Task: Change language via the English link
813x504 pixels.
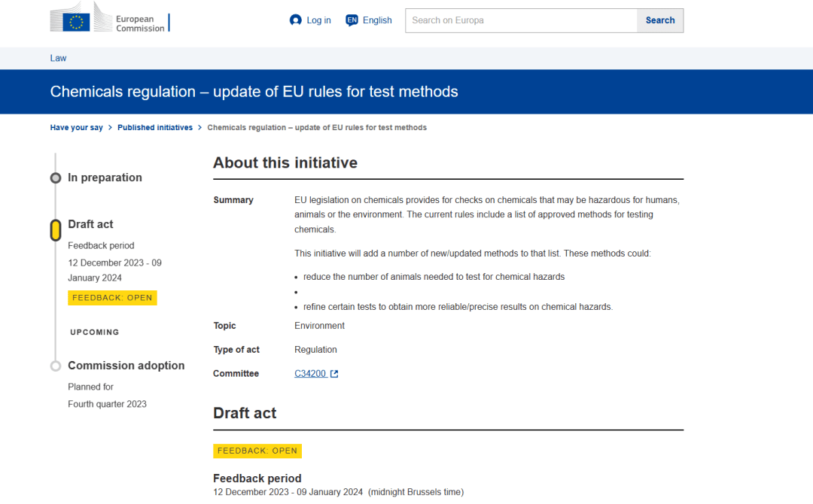Action: (377, 20)
